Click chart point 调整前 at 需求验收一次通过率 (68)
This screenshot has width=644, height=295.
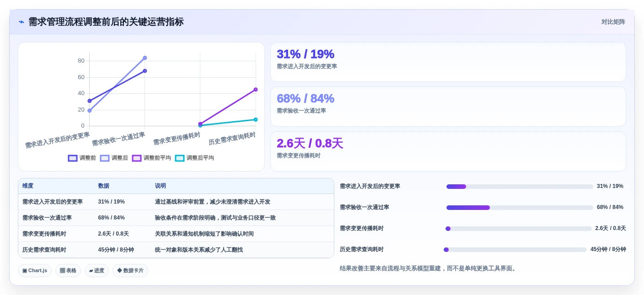point(145,71)
